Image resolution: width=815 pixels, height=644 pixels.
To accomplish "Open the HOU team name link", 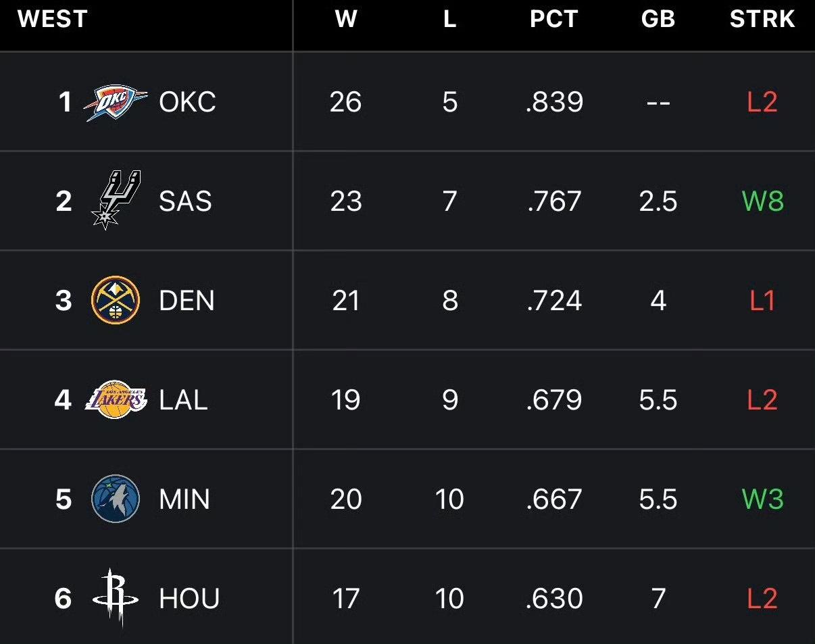I will click(x=189, y=599).
